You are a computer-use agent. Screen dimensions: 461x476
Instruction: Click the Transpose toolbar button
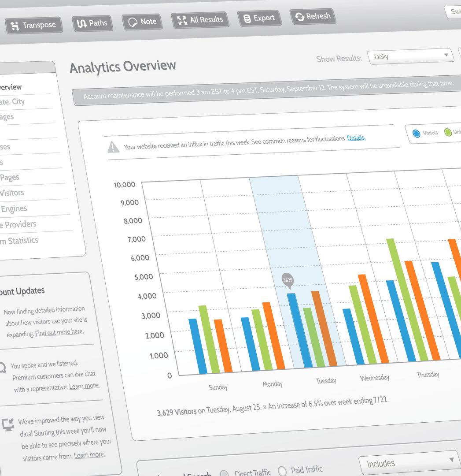(x=34, y=26)
